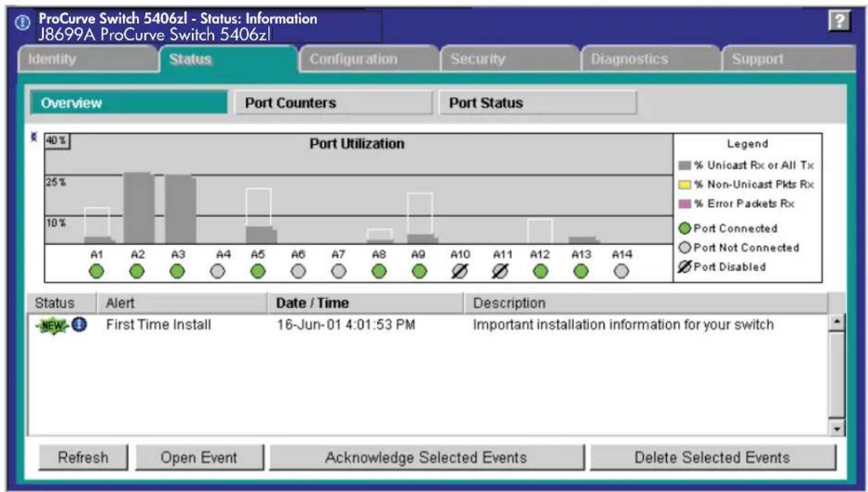Click pink Error Packets legend swatch
This screenshot has width=868, height=492.
(x=684, y=203)
